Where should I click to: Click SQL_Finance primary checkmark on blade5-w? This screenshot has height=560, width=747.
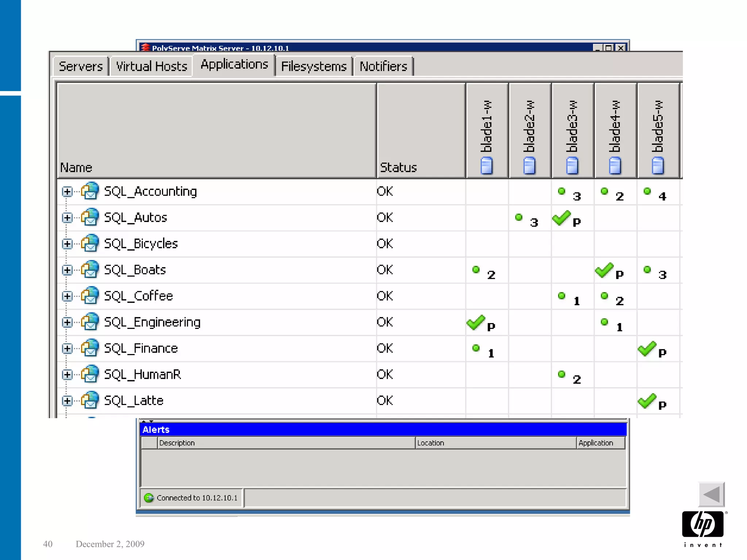coord(647,349)
